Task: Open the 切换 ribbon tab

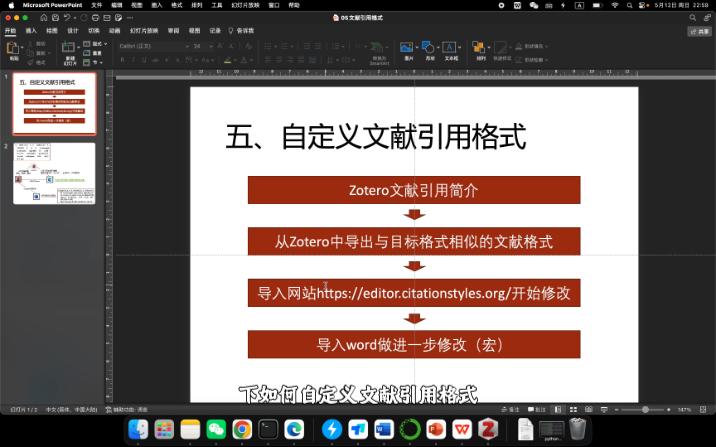Action: pyautogui.click(x=94, y=31)
